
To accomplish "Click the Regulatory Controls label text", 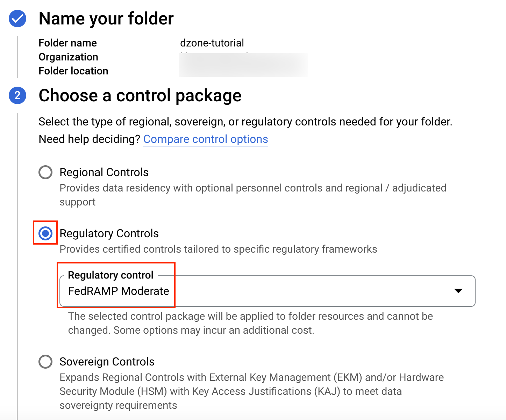I will point(109,233).
